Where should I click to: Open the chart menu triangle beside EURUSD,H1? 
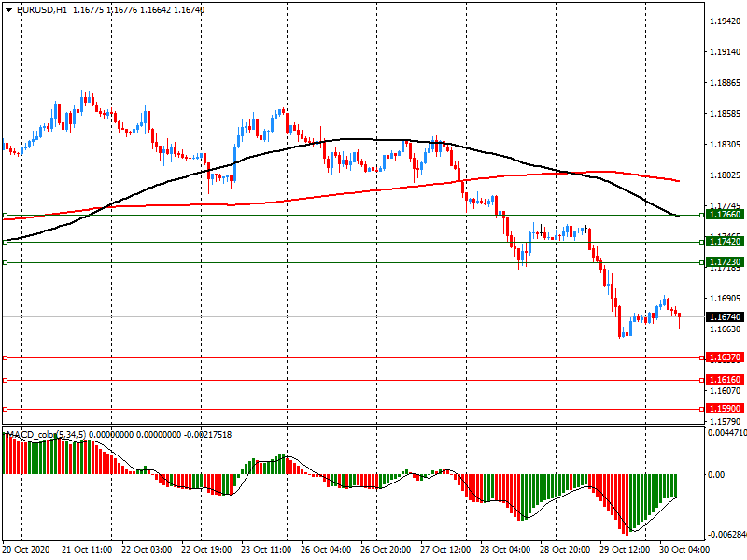click(9, 10)
